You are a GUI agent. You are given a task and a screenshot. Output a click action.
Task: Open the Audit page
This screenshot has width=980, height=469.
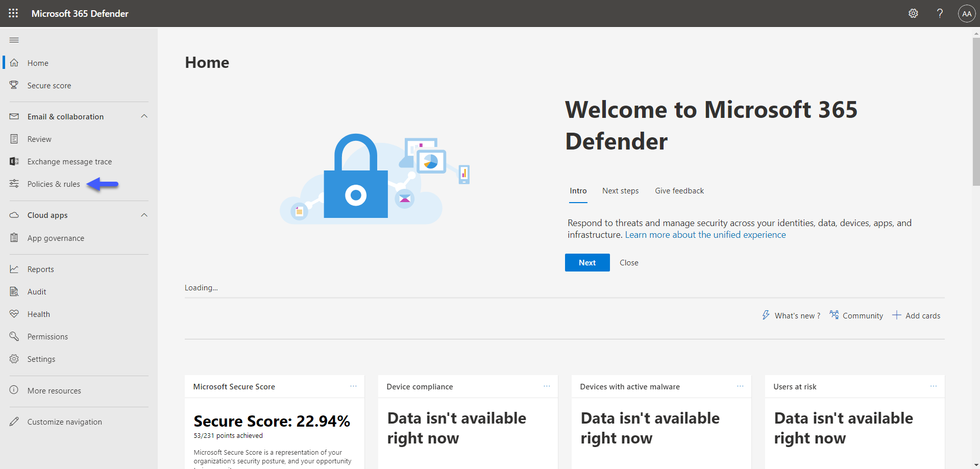[37, 291]
